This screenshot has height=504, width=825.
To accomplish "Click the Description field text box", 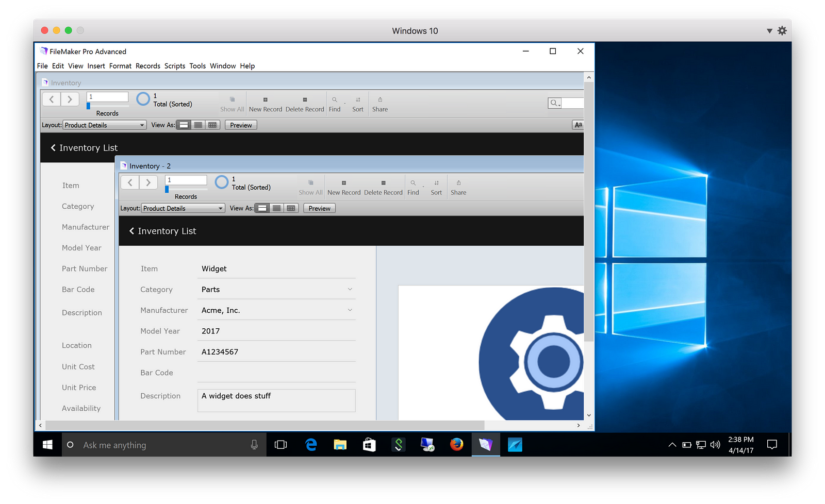I will (276, 400).
